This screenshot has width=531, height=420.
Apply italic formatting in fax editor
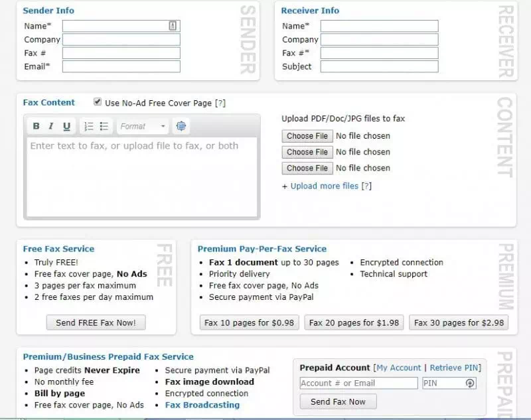click(x=51, y=126)
